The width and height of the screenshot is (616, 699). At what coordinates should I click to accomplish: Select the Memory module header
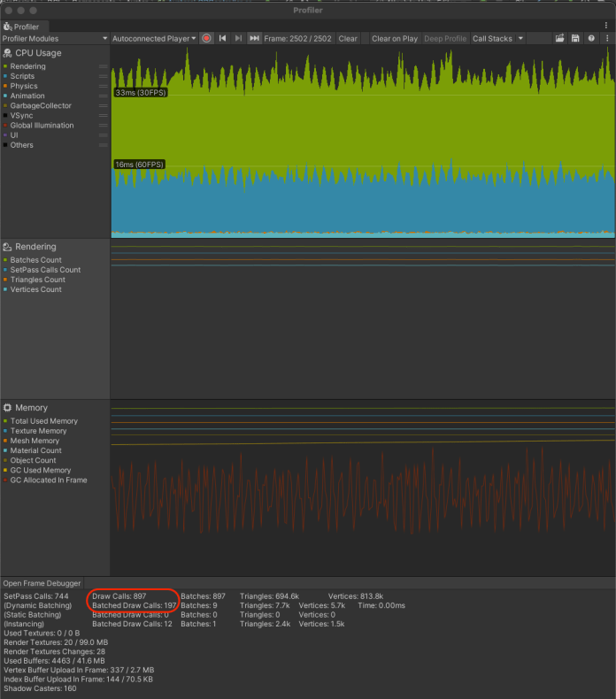coord(32,408)
